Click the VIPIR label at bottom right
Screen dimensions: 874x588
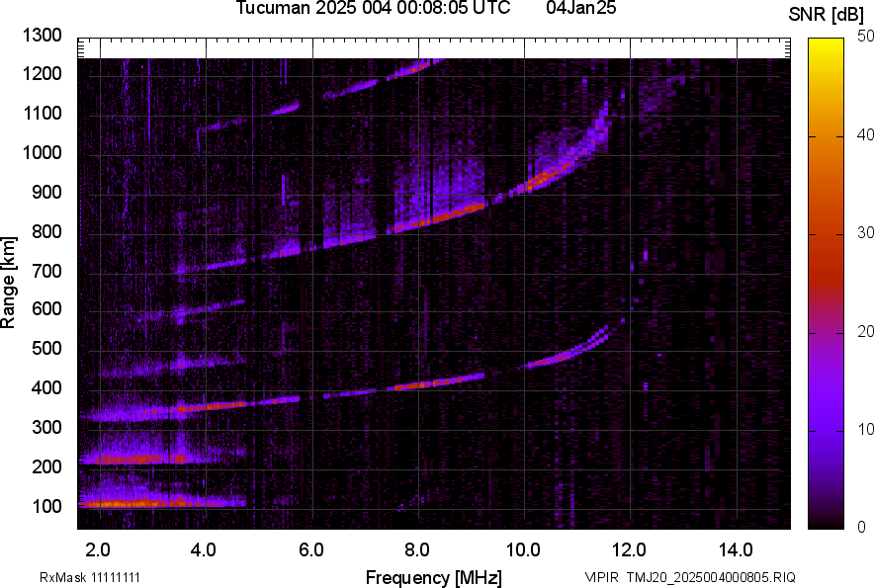point(602,577)
